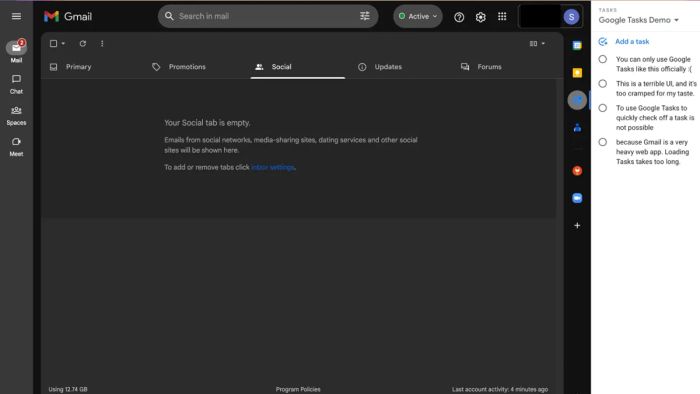The image size is (700, 394).
Task: Complete task 'This is a terrible UI'
Action: (x=603, y=83)
